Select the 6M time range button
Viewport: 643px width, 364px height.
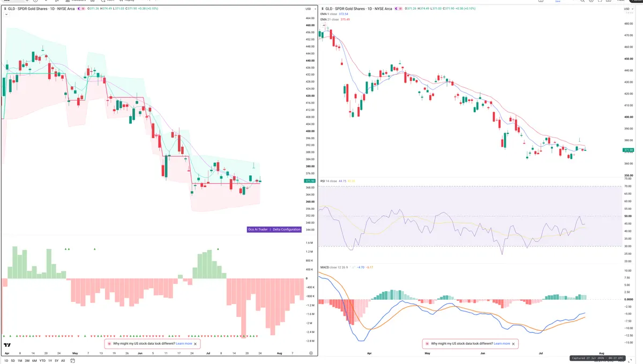click(34, 361)
